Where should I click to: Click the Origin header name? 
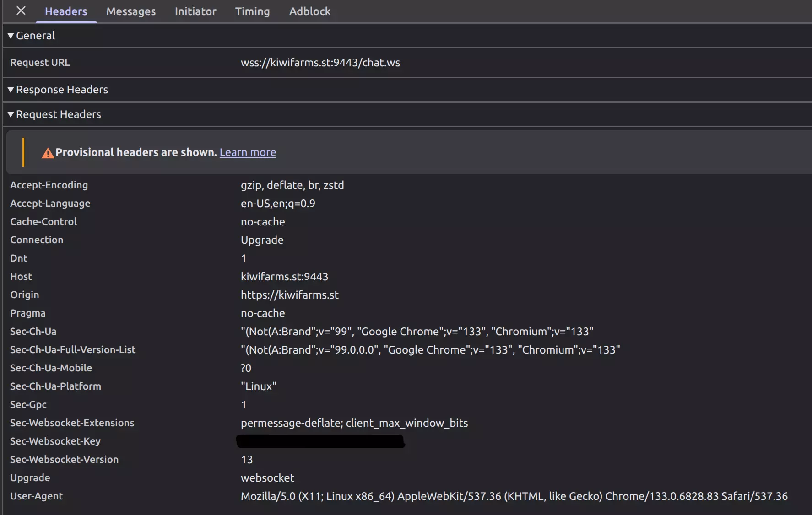pos(25,295)
